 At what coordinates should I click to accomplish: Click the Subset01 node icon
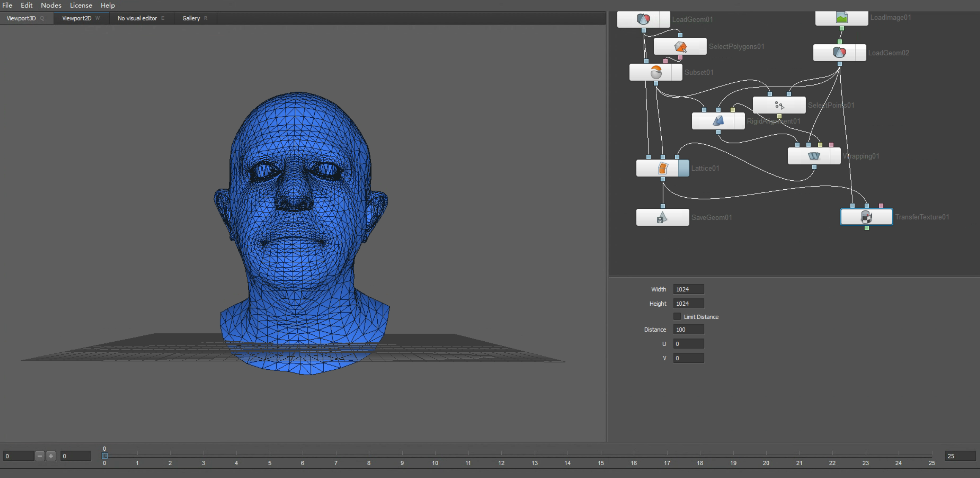[x=656, y=72]
